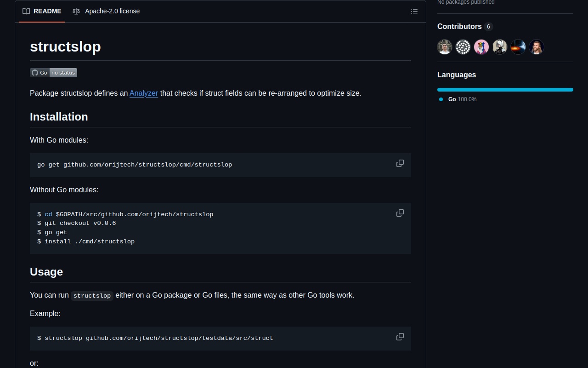Switch to the README tab
Image resolution: width=588 pixels, height=368 pixels.
[x=42, y=11]
